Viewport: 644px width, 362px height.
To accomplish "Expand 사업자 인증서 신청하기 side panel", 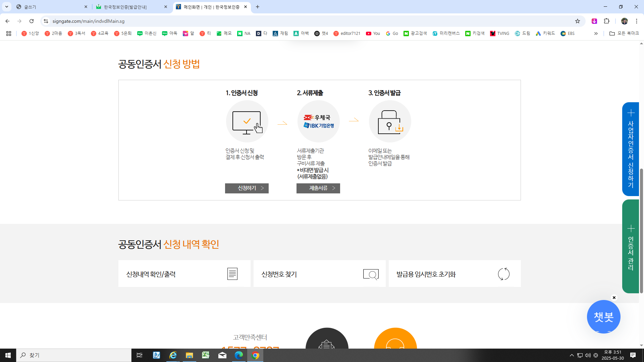I will tap(631, 149).
